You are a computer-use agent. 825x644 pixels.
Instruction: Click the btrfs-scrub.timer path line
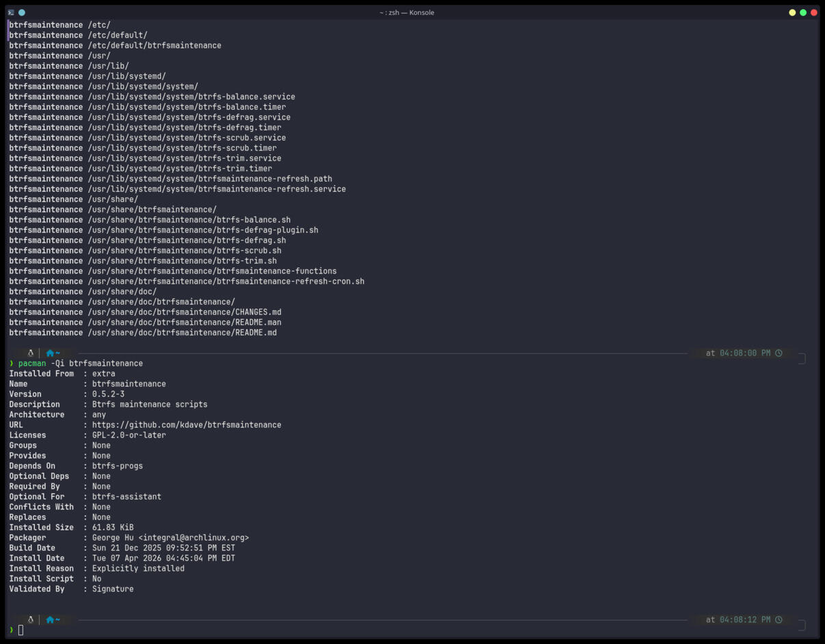click(143, 148)
